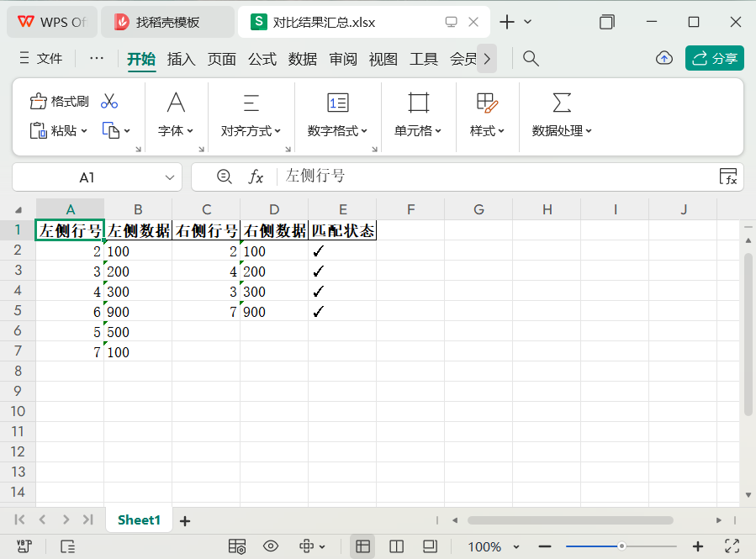This screenshot has height=559, width=756.
Task: Select the 插入 Insert tab
Action: click(x=182, y=59)
